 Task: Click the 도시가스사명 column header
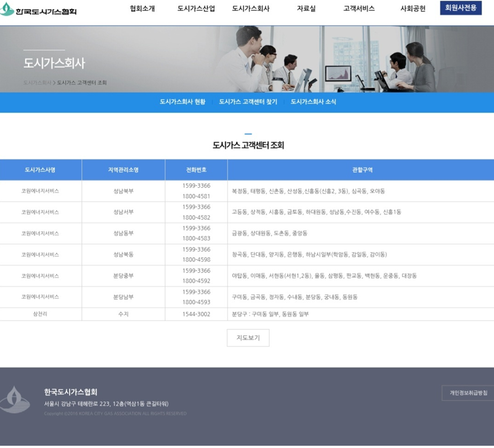(40, 170)
